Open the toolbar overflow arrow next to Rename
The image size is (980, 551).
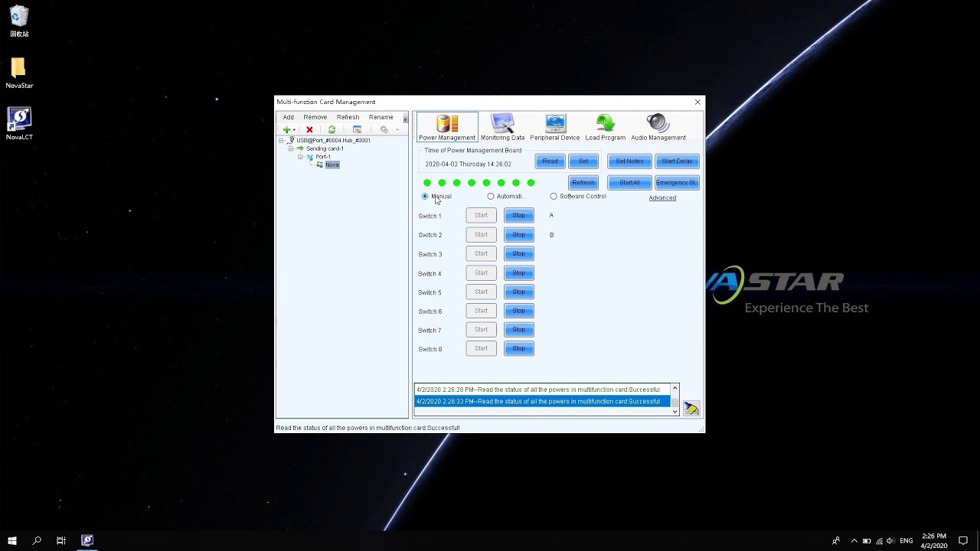point(405,119)
